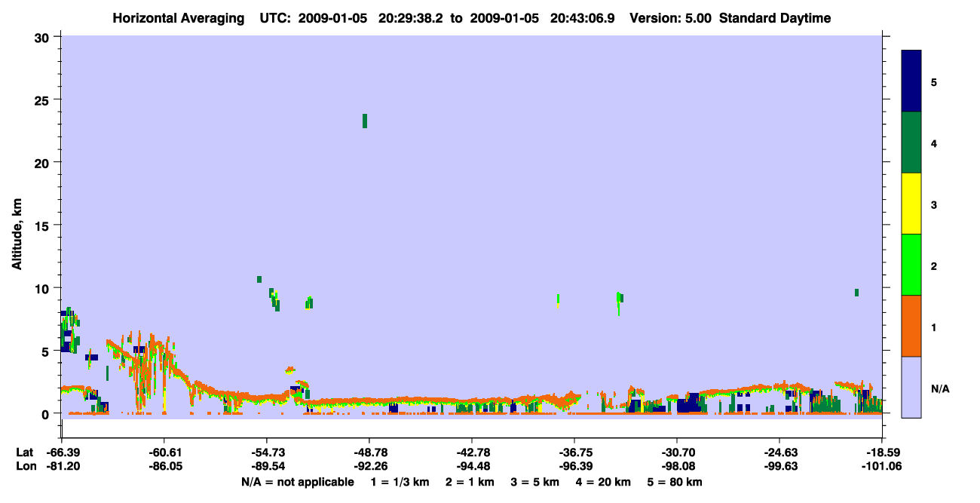Click the color bar label '5'
Image resolution: width=980 pixels, height=503 pixels.
pyautogui.click(x=934, y=81)
